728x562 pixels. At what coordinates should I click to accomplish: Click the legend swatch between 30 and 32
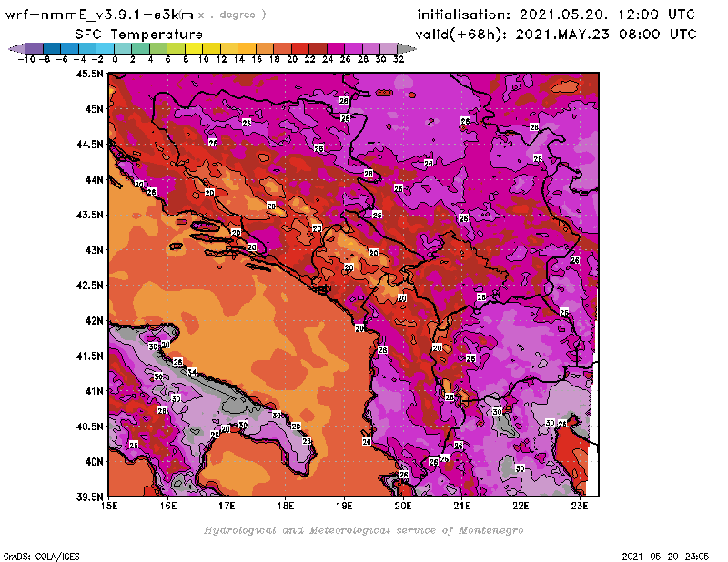pyautogui.click(x=389, y=49)
